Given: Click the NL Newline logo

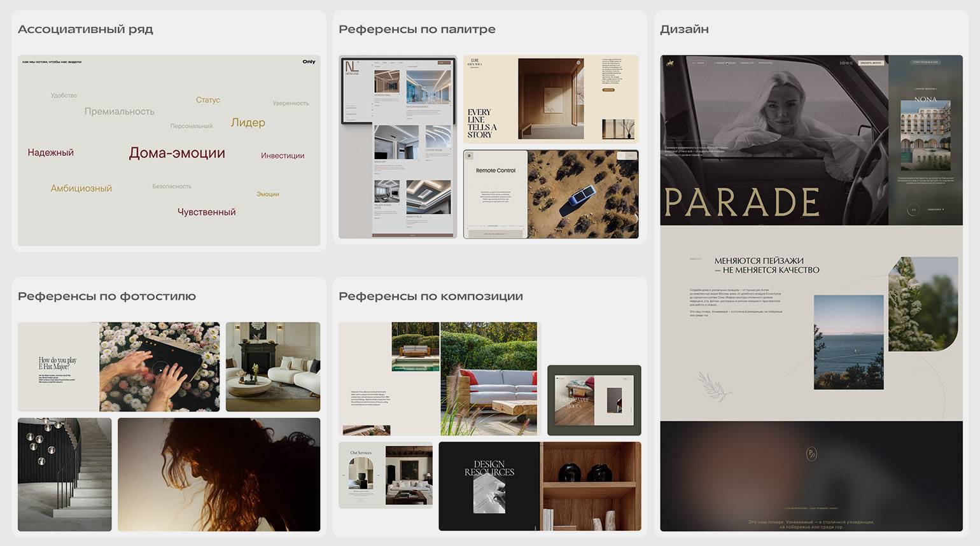Looking at the screenshot, I should [x=352, y=68].
